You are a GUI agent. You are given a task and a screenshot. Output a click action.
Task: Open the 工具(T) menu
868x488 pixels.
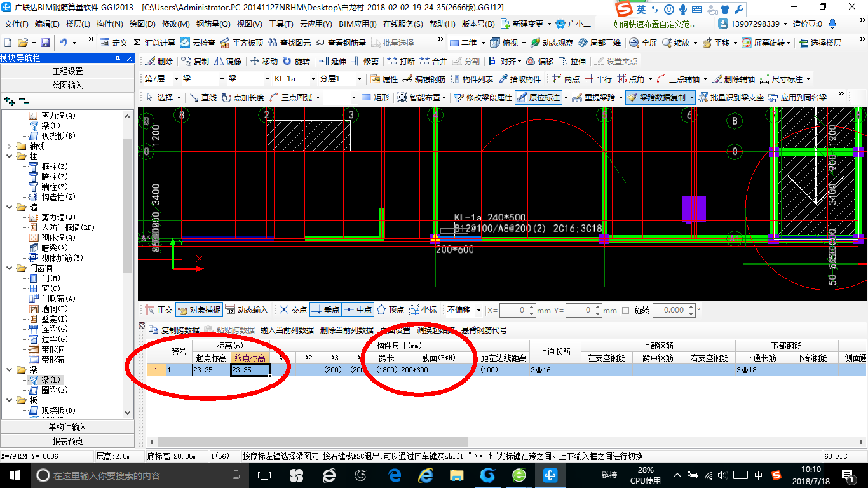(281, 24)
